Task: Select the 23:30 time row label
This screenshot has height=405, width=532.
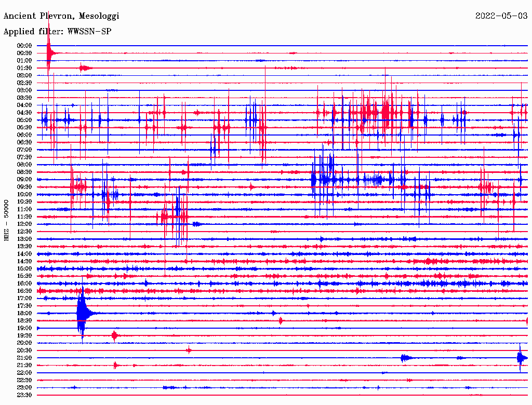Action: tap(24, 395)
